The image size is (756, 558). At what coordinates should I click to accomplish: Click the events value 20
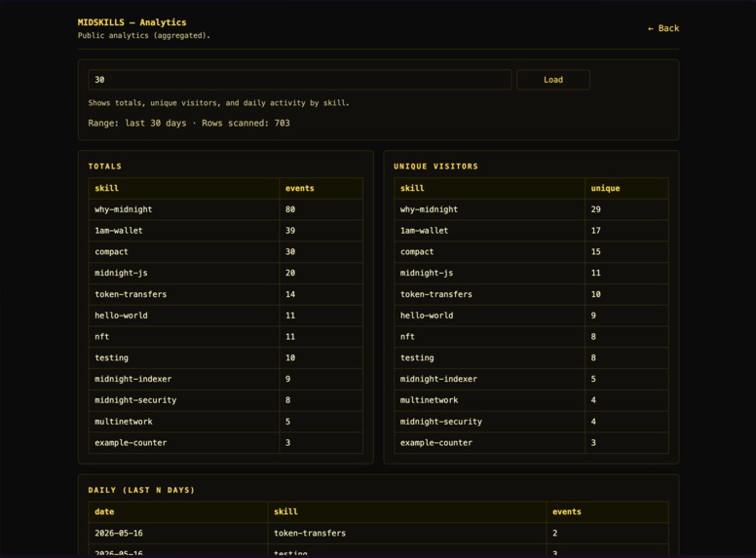coord(290,274)
